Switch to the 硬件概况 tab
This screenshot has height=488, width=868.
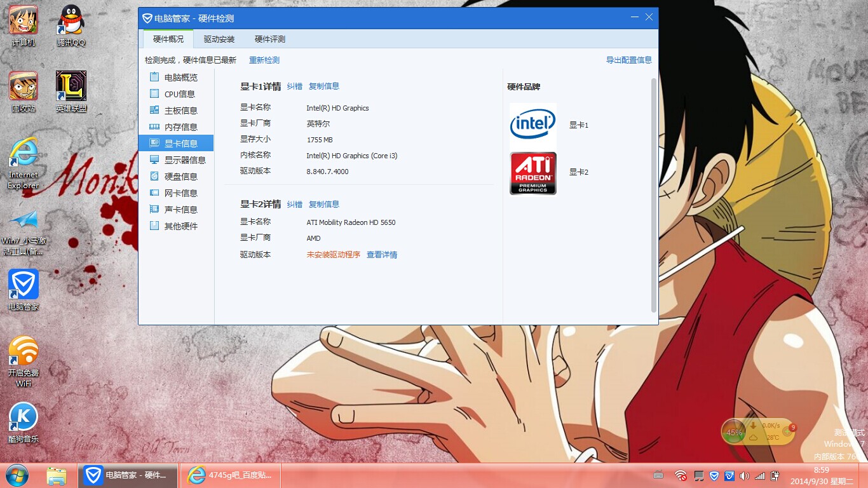pyautogui.click(x=168, y=39)
